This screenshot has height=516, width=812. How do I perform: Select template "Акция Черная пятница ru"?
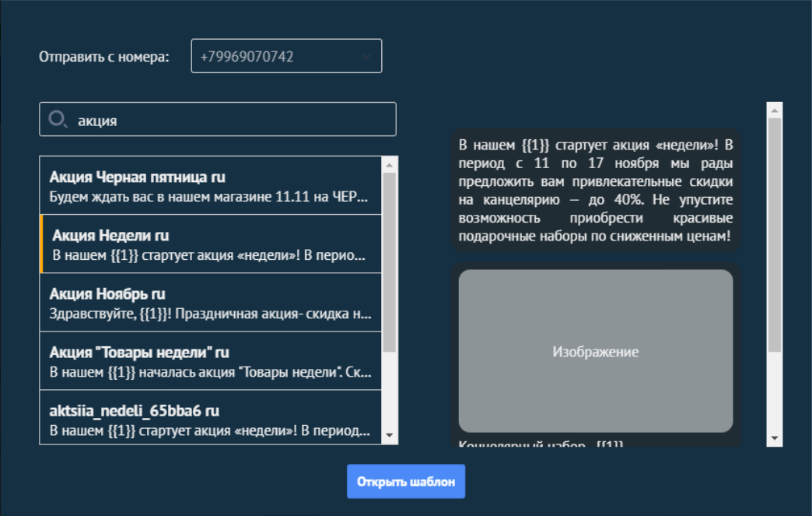pyautogui.click(x=210, y=186)
